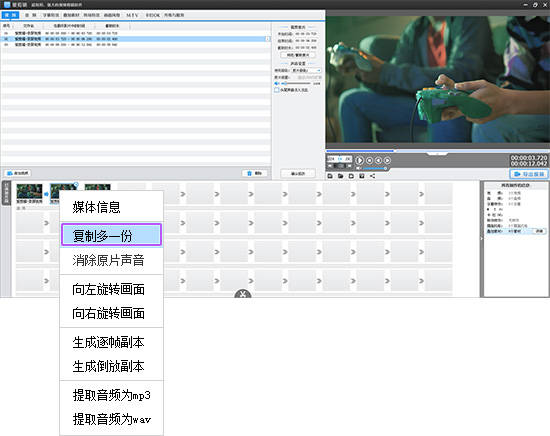The width and height of the screenshot is (550, 436).
Task: Select 生成逐帧副本 menu entry
Action: coord(111,342)
